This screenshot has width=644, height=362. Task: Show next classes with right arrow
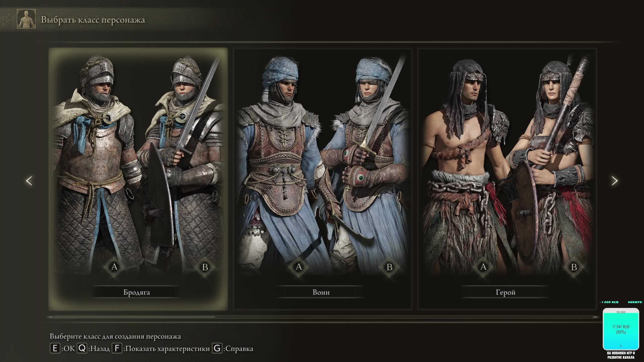pyautogui.click(x=615, y=181)
